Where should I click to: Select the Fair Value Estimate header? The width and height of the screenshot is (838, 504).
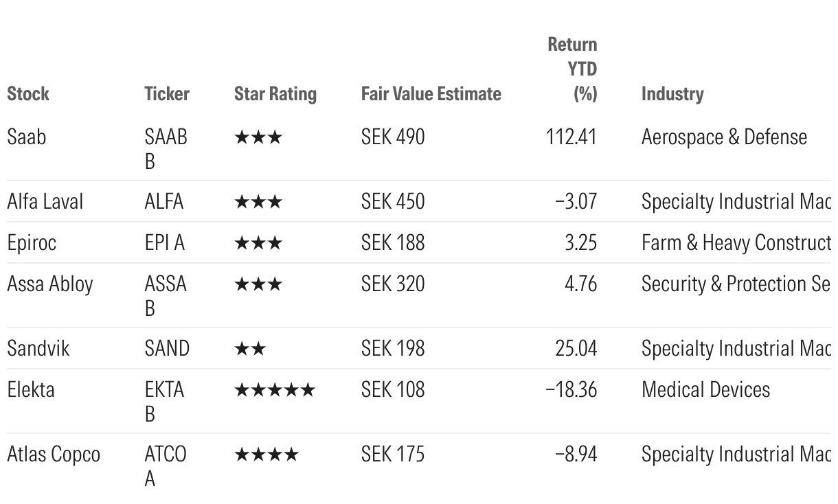pos(431,94)
